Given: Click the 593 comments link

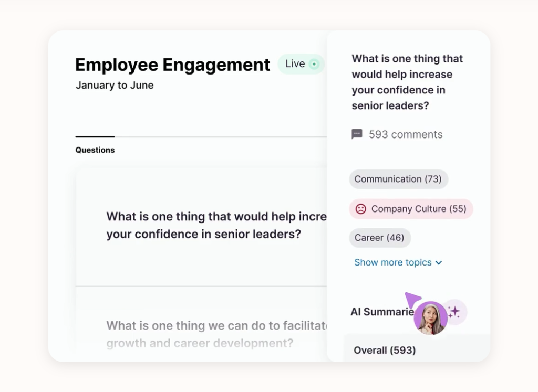Looking at the screenshot, I should [405, 134].
